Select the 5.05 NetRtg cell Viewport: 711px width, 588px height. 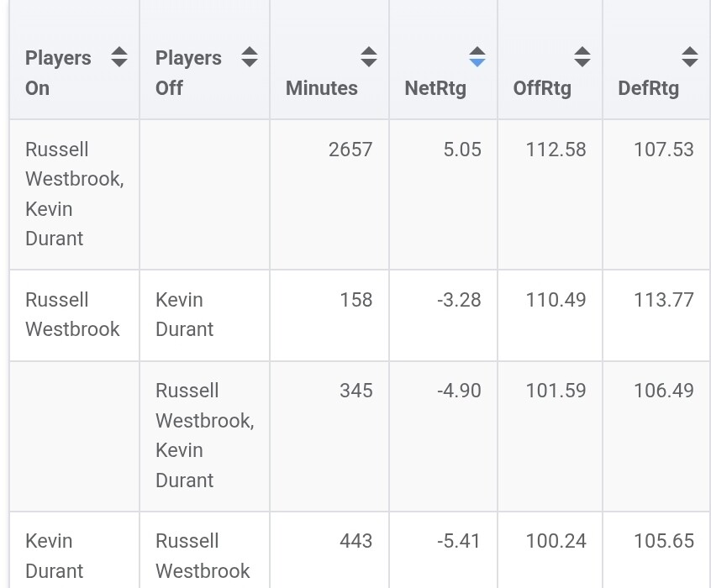point(462,150)
